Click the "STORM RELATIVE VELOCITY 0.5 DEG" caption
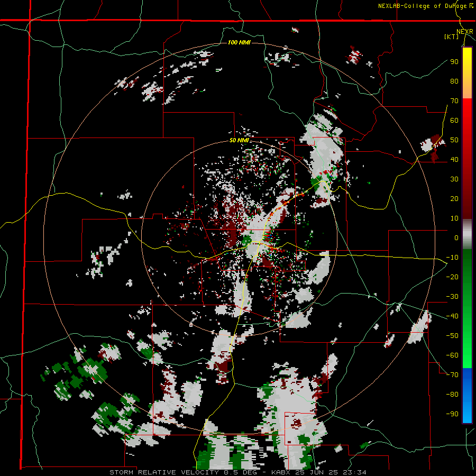Screen dimensions: 476x476 tap(183, 472)
